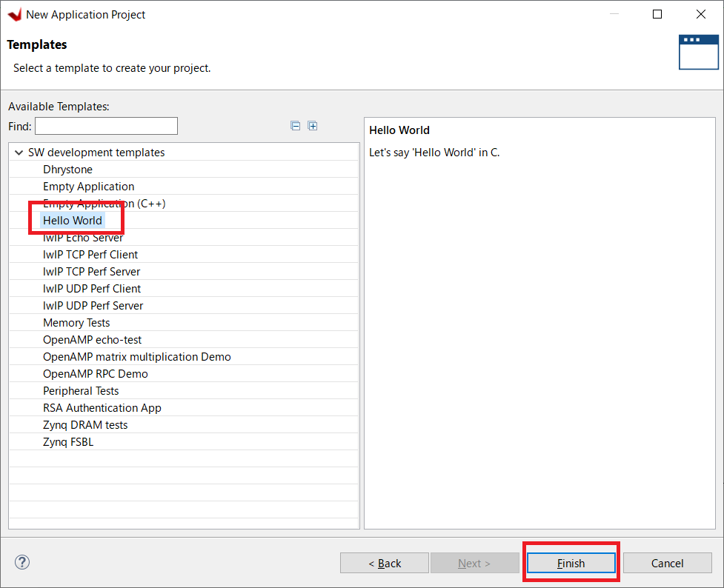Select OpenAMP RPC Demo template
Viewport: 724px width, 588px height.
click(x=96, y=374)
